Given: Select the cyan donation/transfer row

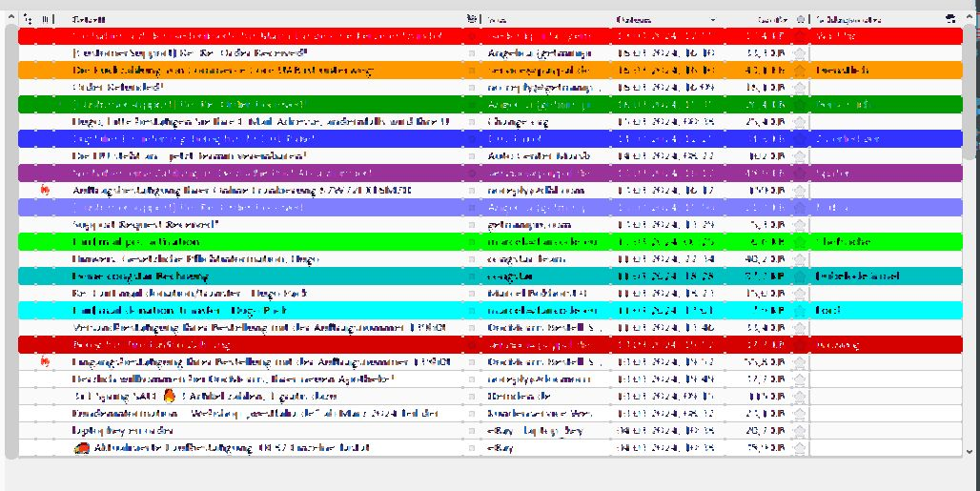Looking at the screenshot, I should 490,310.
